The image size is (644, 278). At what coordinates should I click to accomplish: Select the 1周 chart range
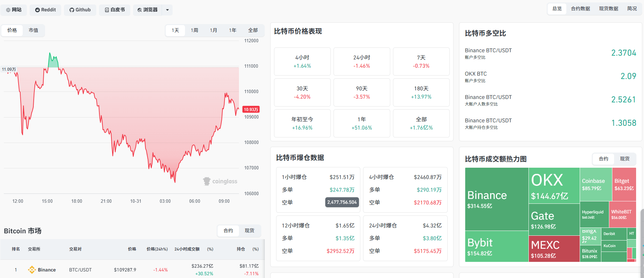click(x=195, y=30)
